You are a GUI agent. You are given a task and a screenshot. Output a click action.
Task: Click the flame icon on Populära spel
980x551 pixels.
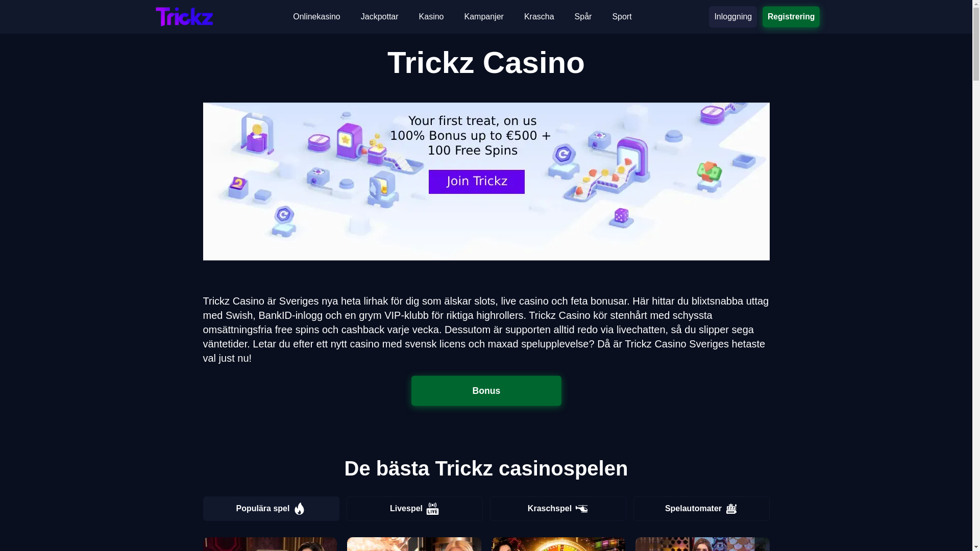pos(300,509)
